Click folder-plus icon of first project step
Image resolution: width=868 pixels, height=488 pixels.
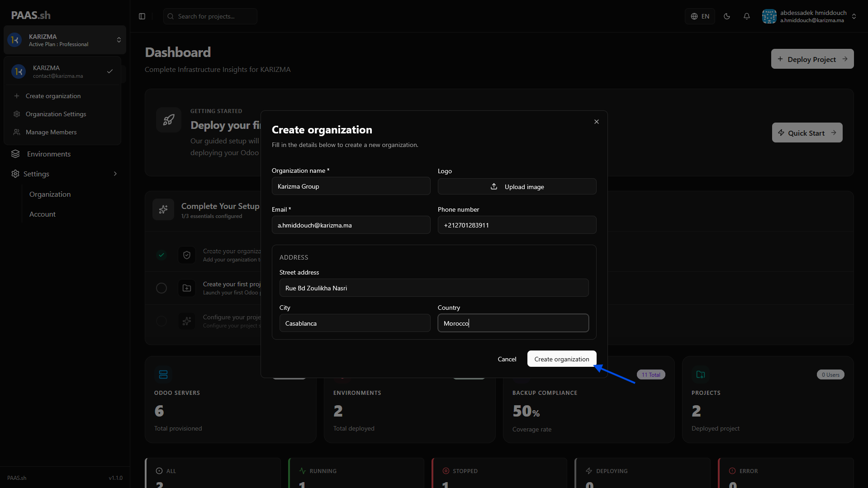(187, 288)
